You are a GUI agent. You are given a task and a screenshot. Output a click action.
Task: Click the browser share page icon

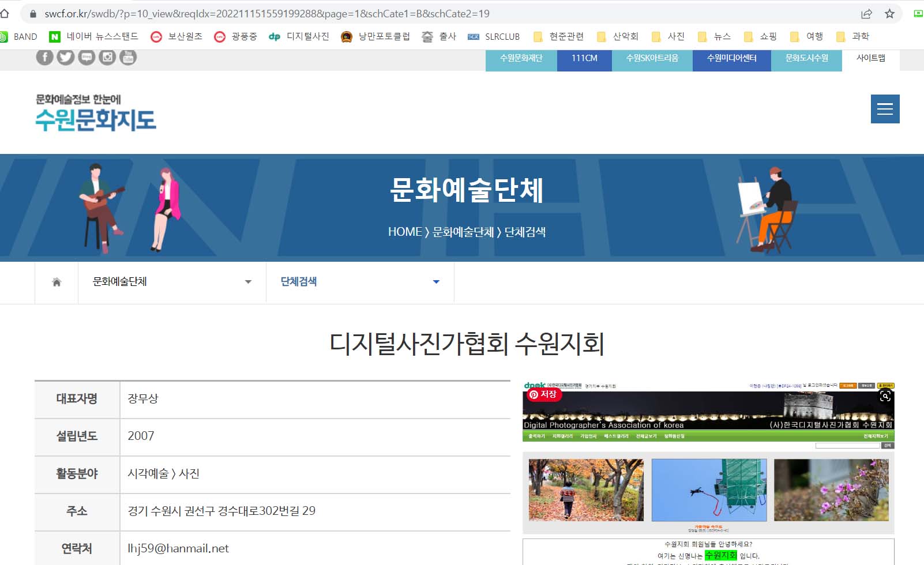[866, 14]
